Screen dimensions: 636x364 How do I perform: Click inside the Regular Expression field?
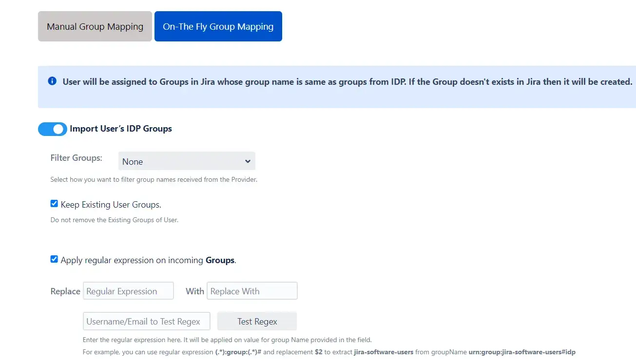click(128, 290)
